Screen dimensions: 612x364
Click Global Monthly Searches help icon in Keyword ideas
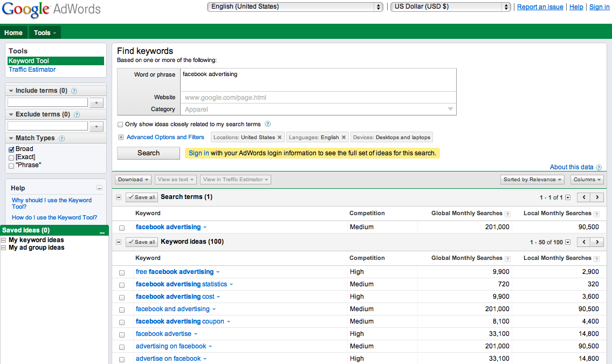click(x=507, y=259)
